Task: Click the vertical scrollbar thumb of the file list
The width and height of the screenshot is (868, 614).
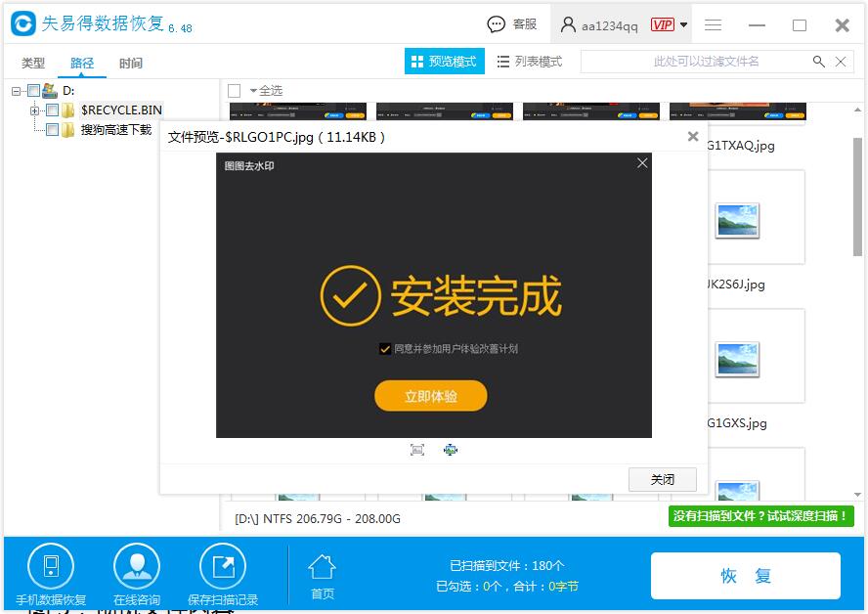Action: tap(857, 197)
